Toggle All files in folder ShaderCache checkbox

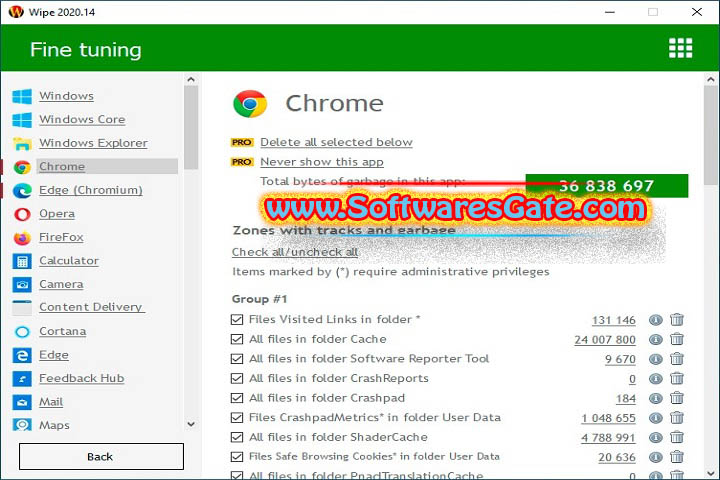coord(237,437)
